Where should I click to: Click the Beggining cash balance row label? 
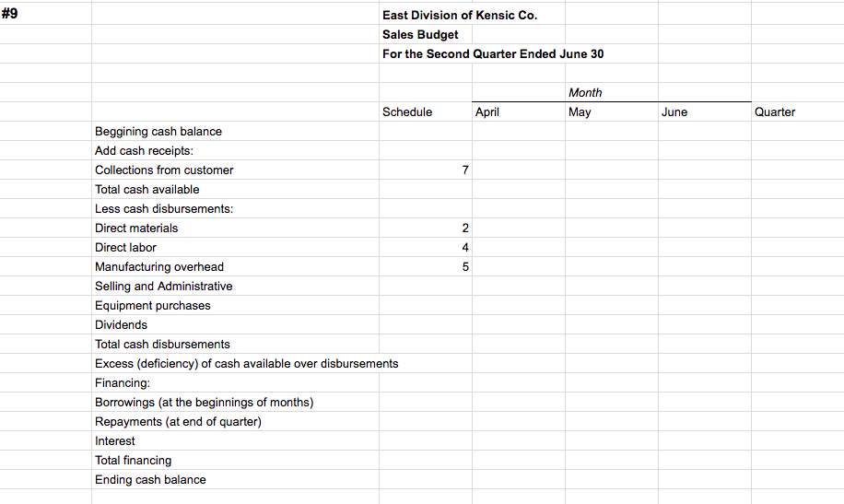(158, 132)
